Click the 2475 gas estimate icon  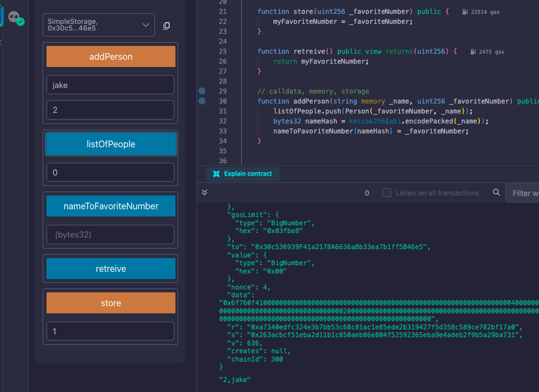pyautogui.click(x=473, y=51)
